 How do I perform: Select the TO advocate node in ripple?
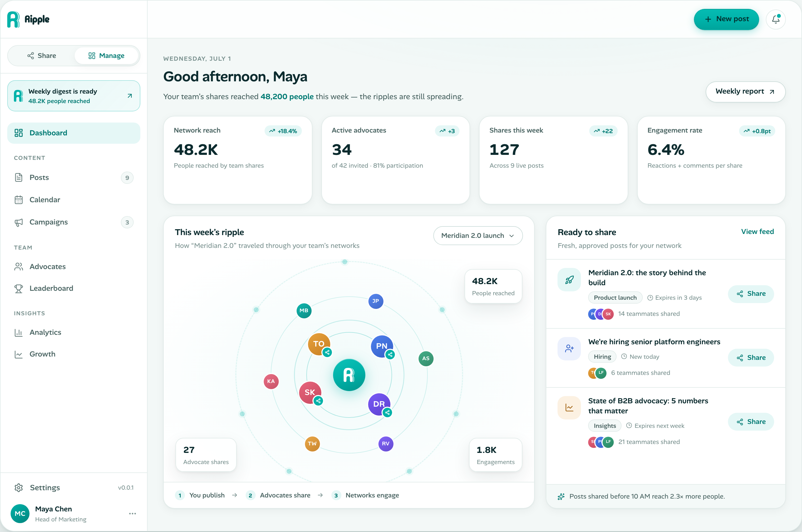[319, 344]
